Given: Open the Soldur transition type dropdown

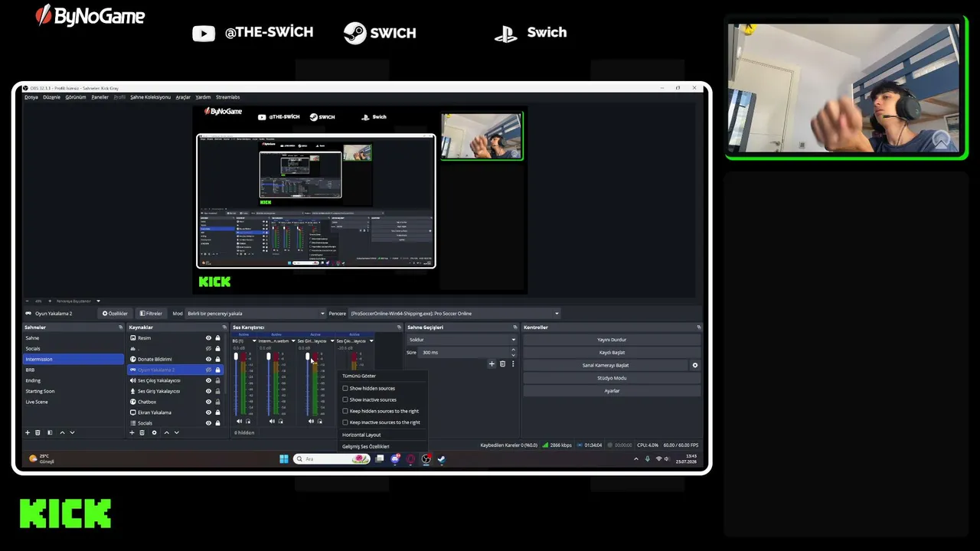Looking at the screenshot, I should point(462,340).
